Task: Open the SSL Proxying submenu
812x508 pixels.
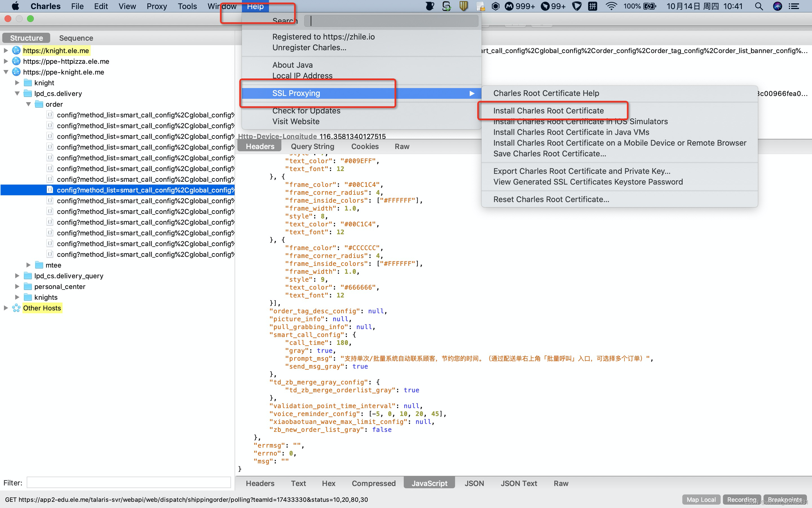Action: pyautogui.click(x=361, y=93)
